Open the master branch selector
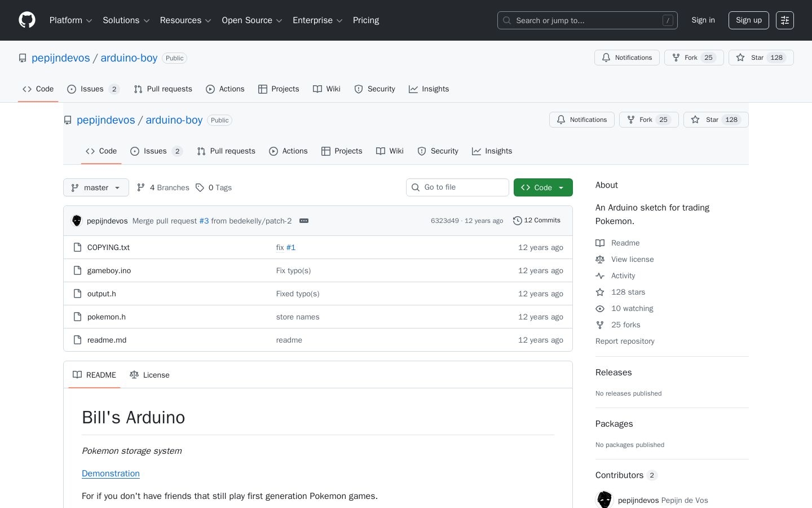The image size is (812, 508). click(x=96, y=187)
